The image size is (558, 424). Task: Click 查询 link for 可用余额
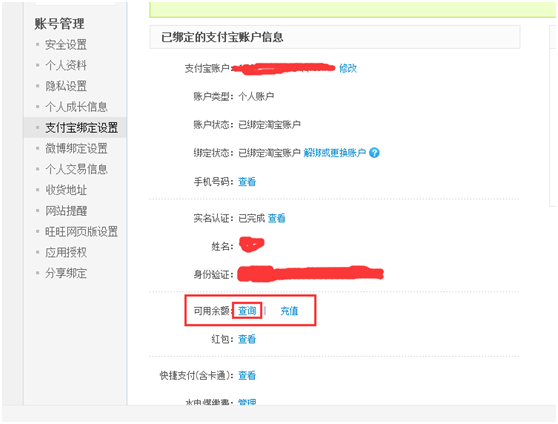click(247, 311)
